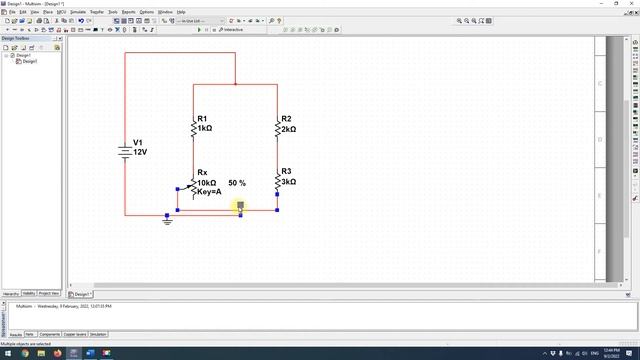Toggle full screen view icon
This screenshot has width=640, height=360.
[489, 21]
